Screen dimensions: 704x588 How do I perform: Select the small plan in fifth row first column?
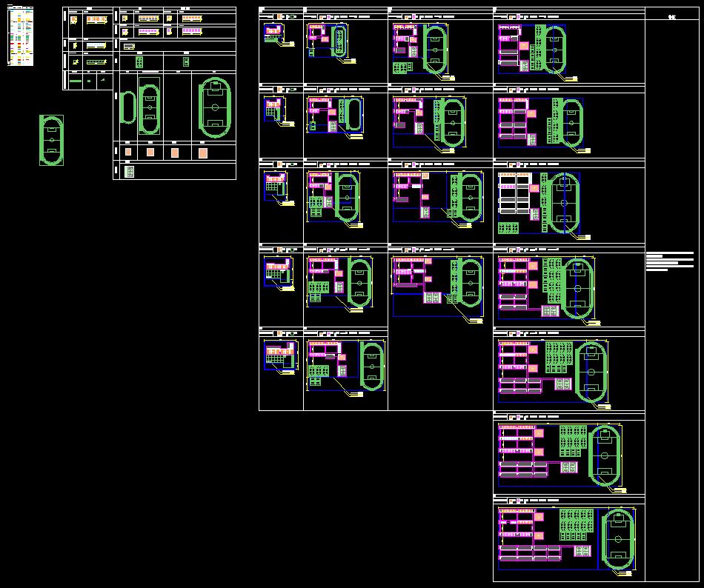point(279,356)
